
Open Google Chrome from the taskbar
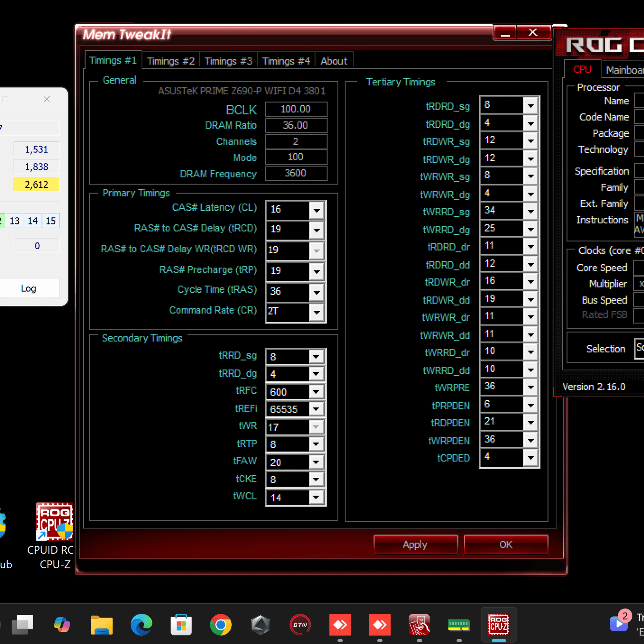tap(220, 624)
